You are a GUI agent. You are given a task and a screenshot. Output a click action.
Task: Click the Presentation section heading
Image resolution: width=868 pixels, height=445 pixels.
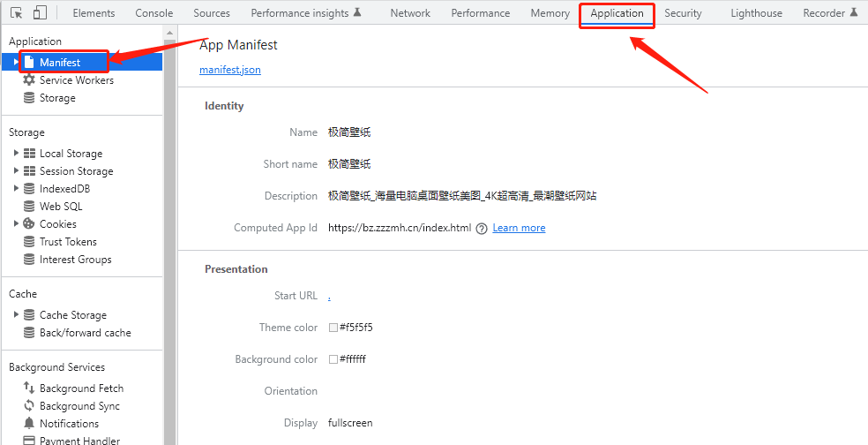[x=236, y=269]
